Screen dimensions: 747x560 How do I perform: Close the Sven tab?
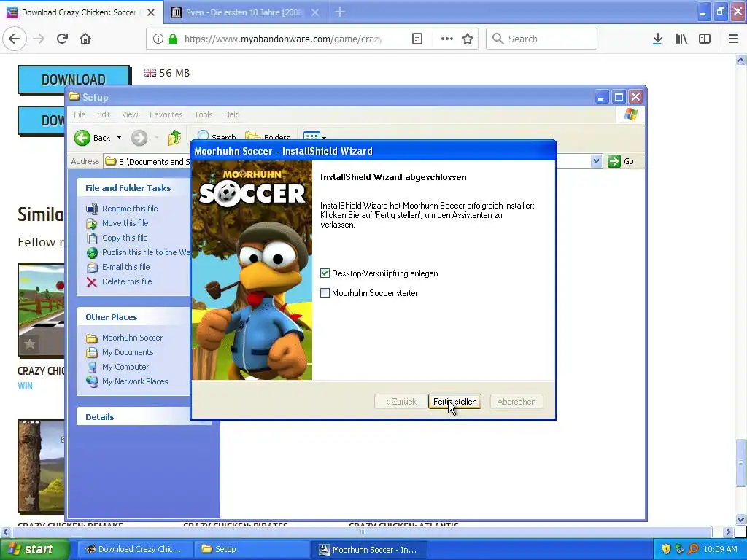[x=315, y=12]
